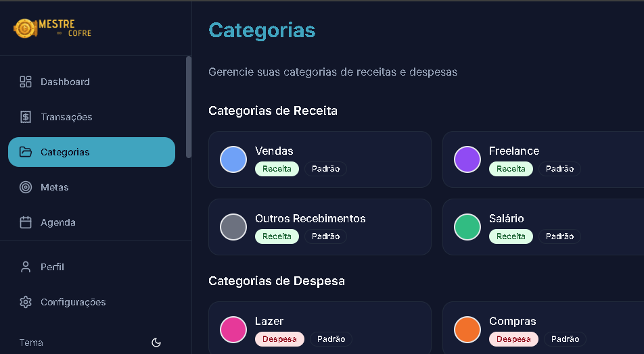
Task: Click the pink Lazer color circle
Action: [233, 330]
